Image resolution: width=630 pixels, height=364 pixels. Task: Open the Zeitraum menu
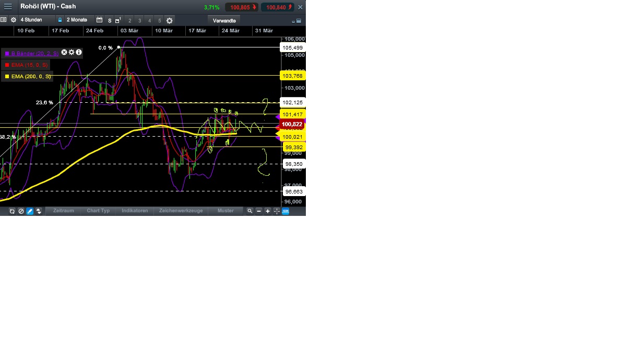coord(63,211)
